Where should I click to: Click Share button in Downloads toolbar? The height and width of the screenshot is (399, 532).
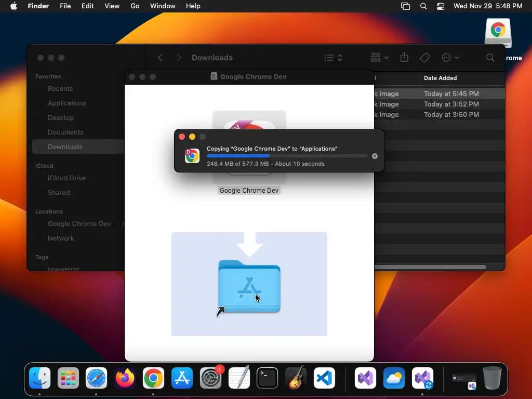pos(404,57)
